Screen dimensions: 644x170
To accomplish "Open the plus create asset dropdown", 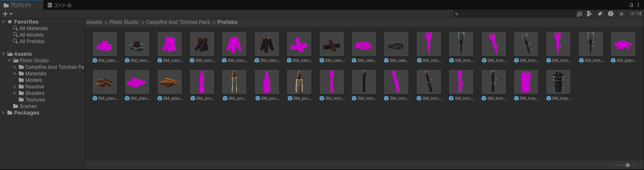I will [x=7, y=14].
